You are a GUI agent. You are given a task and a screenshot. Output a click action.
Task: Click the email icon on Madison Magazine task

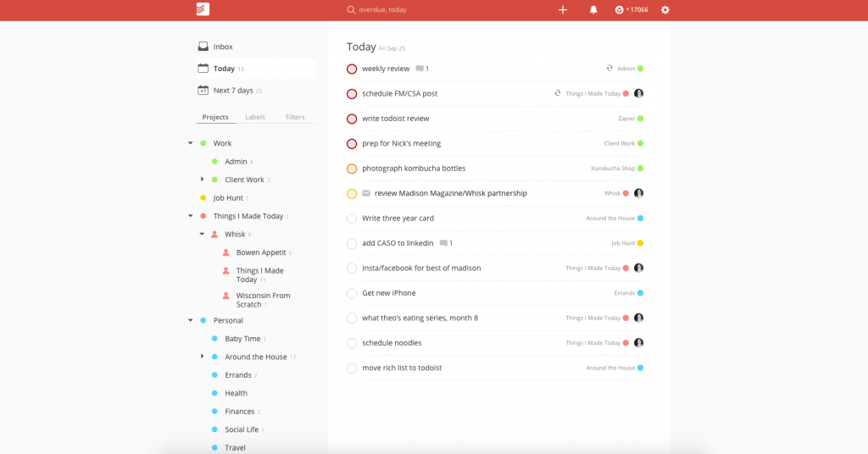pos(366,194)
